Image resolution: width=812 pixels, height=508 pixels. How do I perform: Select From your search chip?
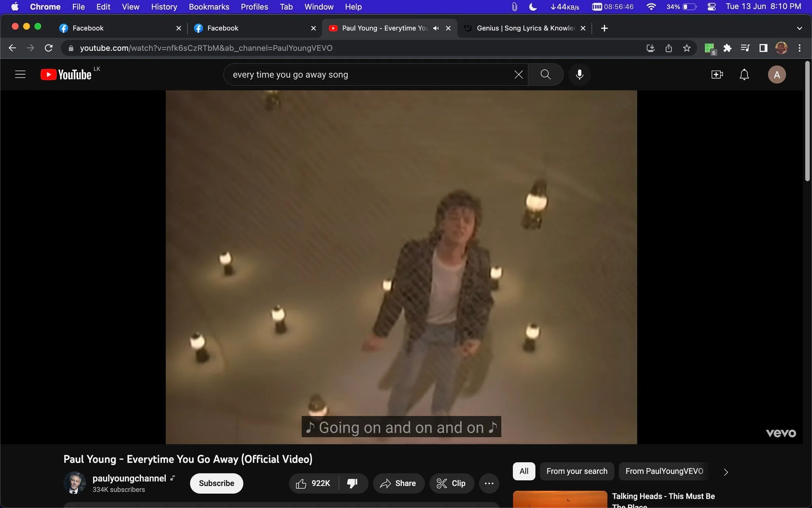[x=576, y=471]
